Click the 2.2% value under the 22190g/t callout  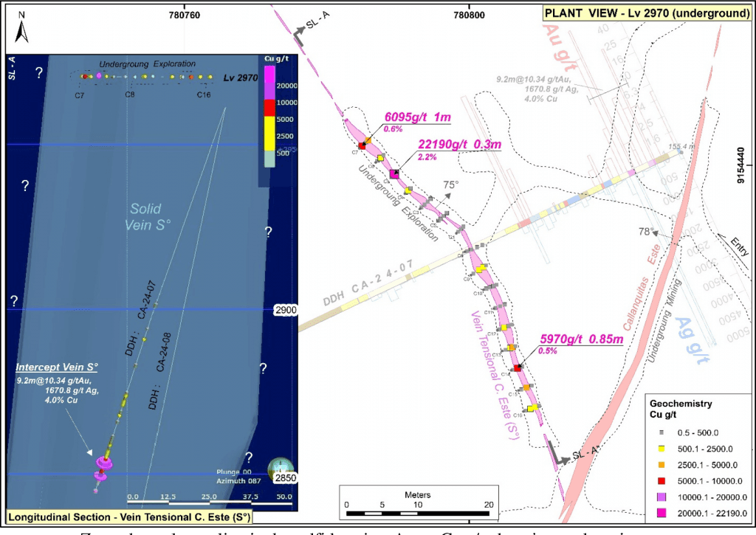click(427, 156)
